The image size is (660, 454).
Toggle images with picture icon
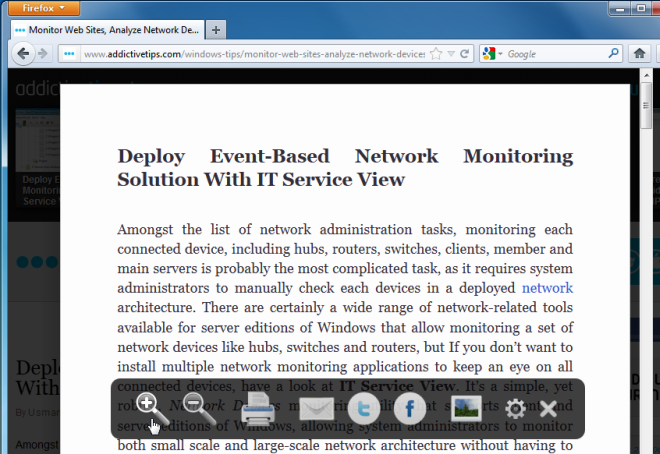(x=466, y=408)
